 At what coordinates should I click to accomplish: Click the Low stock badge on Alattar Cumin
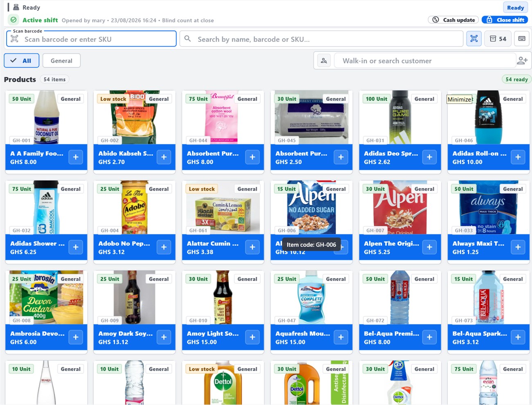(x=202, y=189)
